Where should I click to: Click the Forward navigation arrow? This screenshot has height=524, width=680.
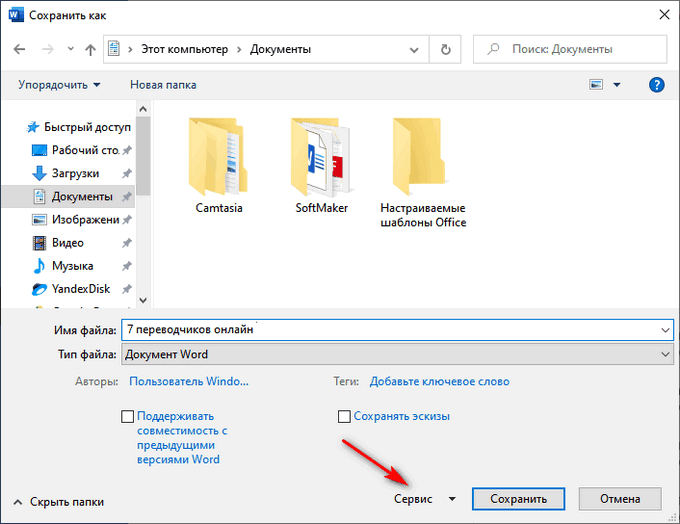tap(48, 49)
